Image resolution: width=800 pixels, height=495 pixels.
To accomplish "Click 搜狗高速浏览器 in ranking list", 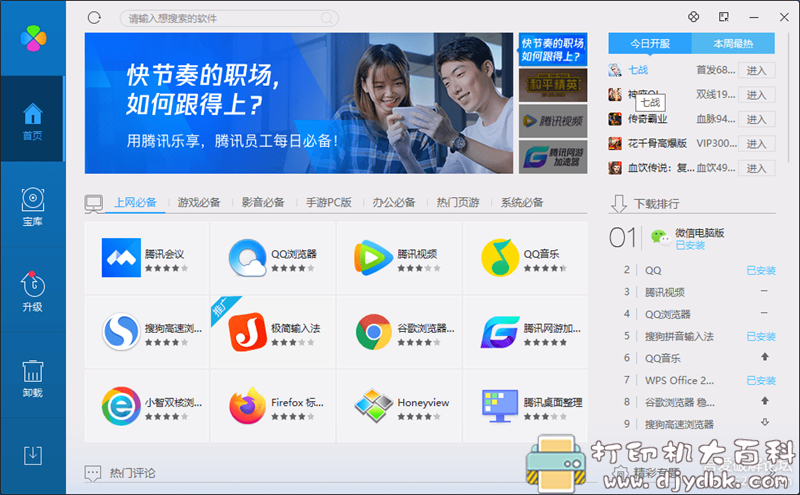I will click(679, 424).
